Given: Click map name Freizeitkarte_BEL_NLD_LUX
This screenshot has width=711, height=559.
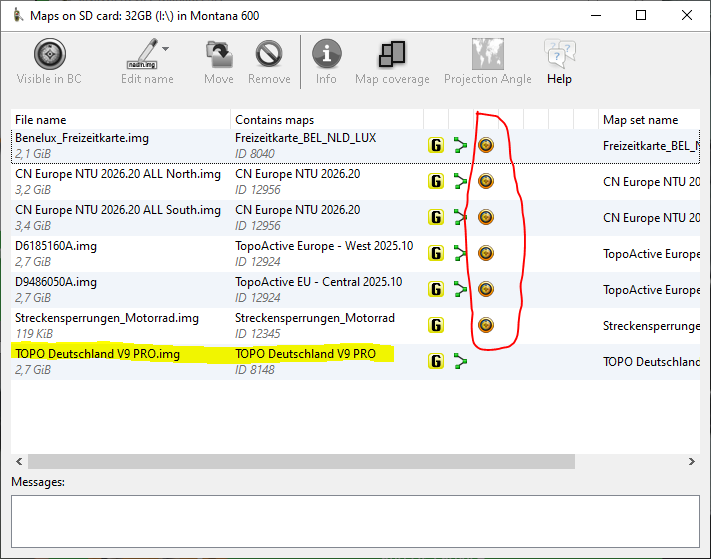Looking at the screenshot, I should (x=306, y=138).
